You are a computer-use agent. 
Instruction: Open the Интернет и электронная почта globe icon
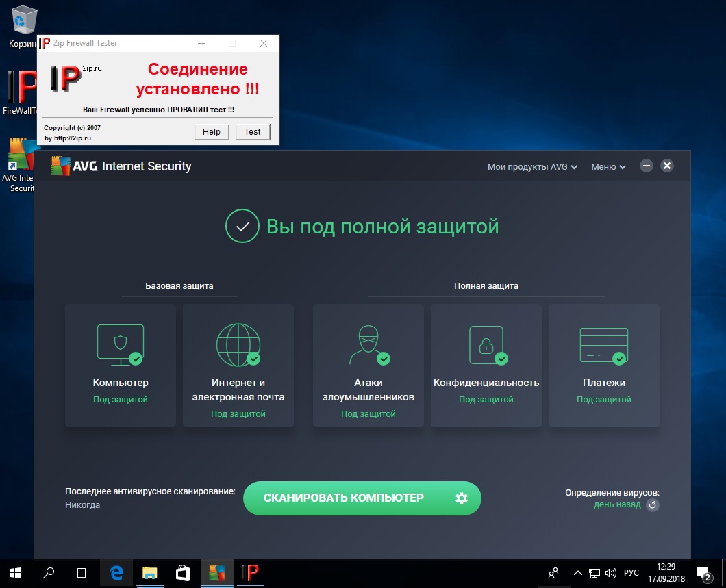(238, 345)
